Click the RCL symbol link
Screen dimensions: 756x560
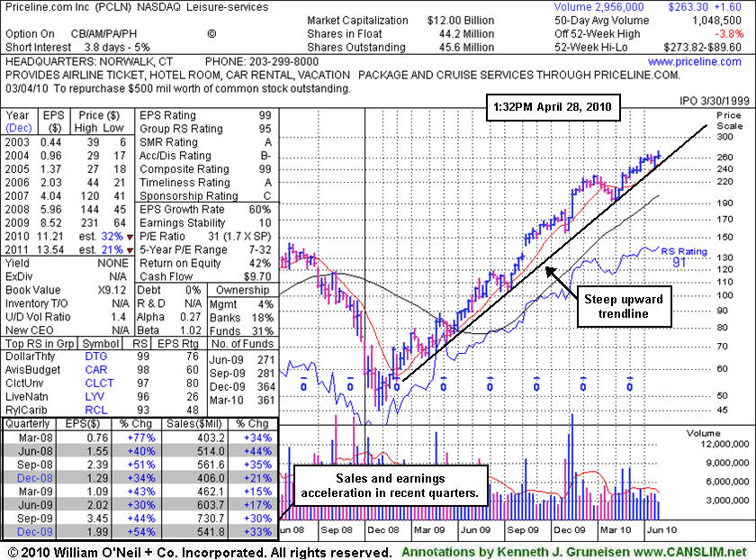pos(96,411)
